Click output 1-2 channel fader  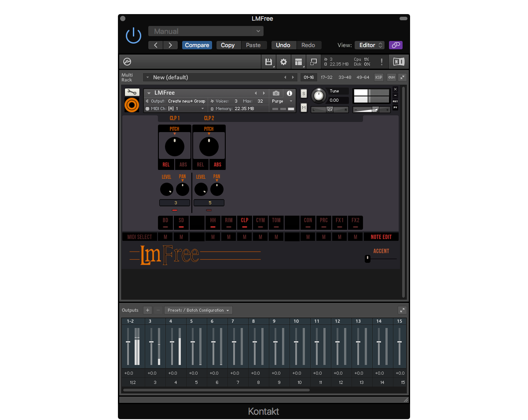128,342
